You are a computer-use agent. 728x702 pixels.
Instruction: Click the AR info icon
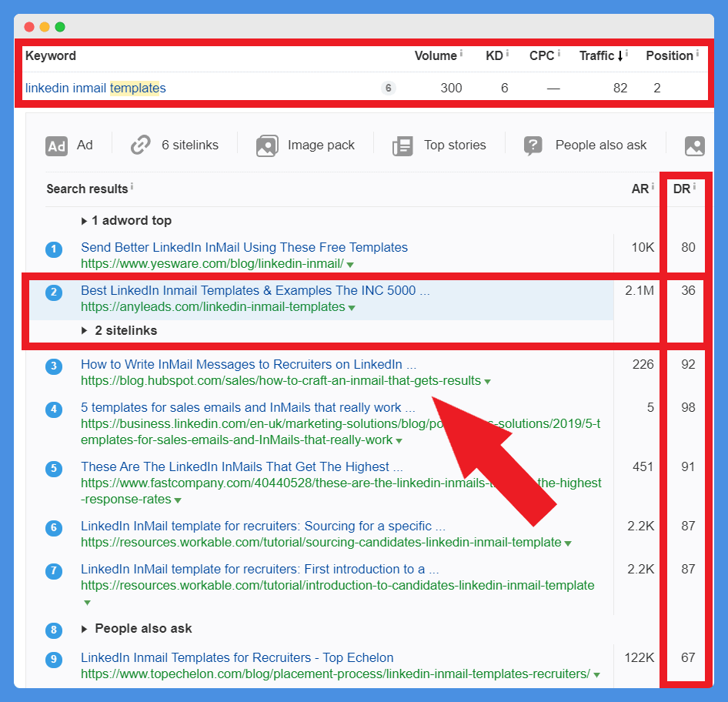(653, 186)
